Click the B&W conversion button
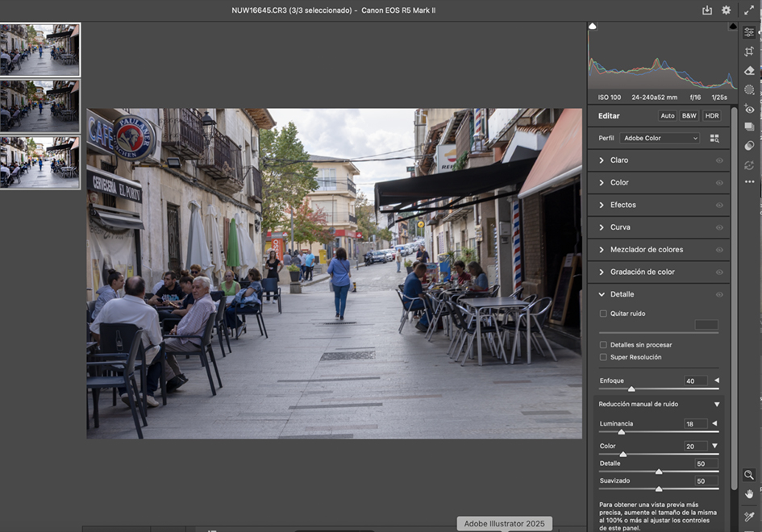 tap(689, 116)
